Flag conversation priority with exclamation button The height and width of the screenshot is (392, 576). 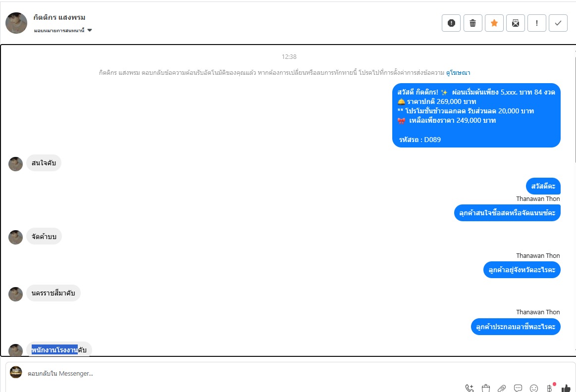coord(537,23)
